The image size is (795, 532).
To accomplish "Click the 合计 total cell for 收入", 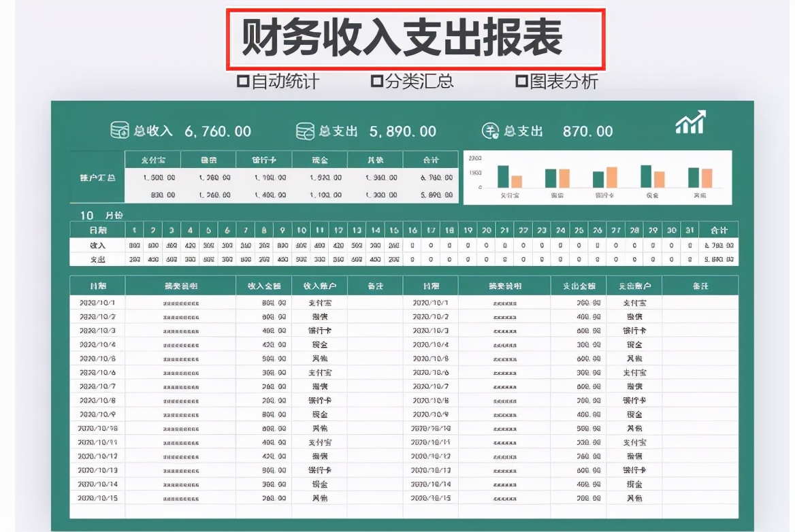I will coord(718,245).
